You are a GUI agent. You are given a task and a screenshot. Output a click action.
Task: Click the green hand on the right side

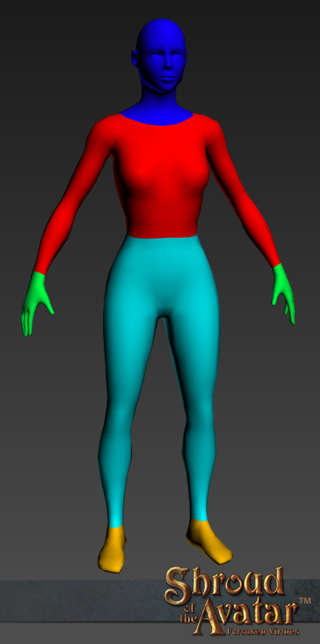[x=284, y=292]
